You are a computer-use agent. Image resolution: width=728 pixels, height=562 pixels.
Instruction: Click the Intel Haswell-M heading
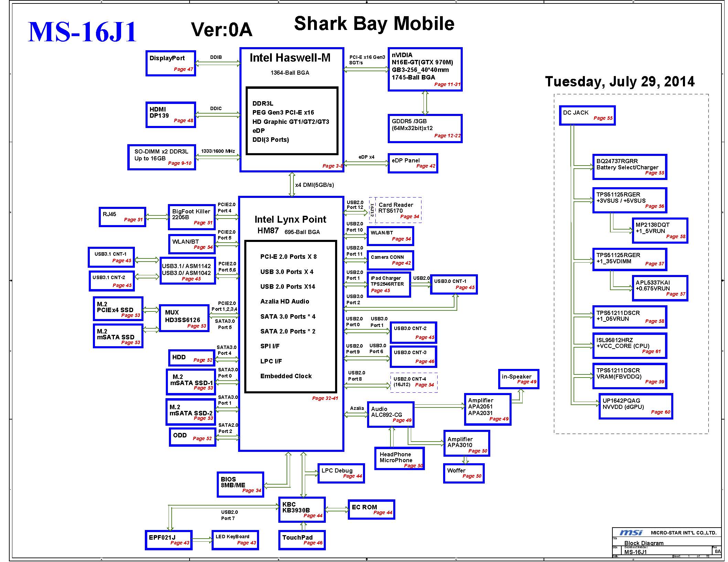click(x=290, y=58)
